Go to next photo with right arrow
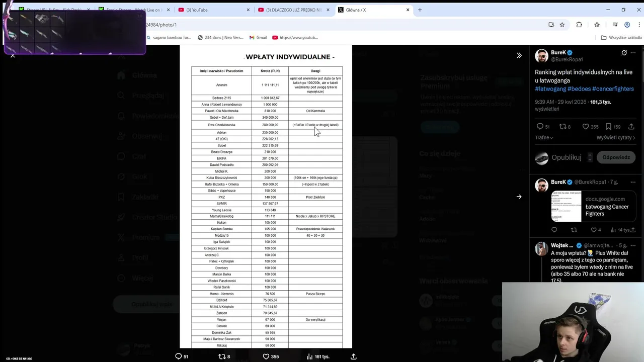The image size is (644, 362). pos(519,197)
